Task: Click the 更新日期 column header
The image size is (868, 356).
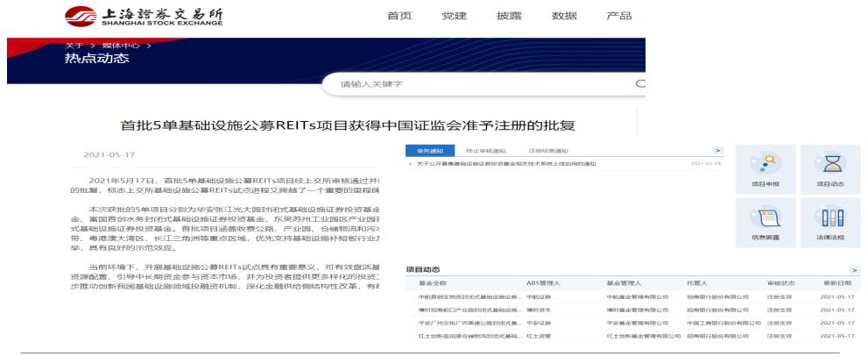Action: click(837, 283)
